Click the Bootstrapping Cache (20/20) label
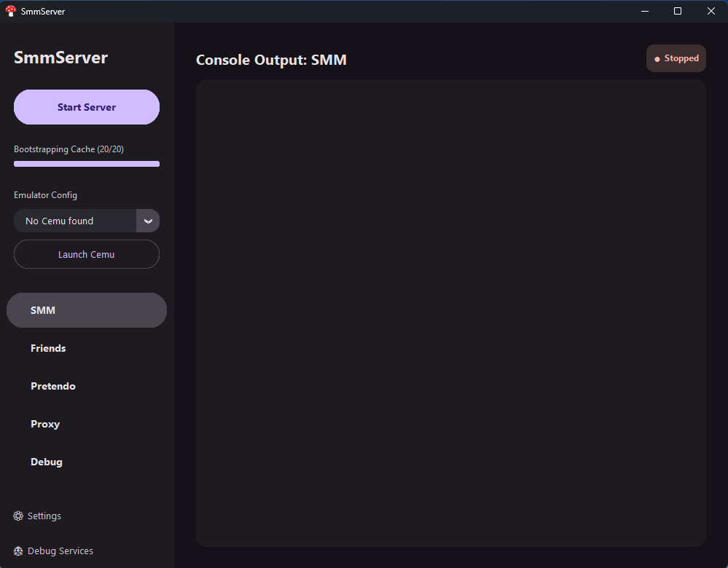The height and width of the screenshot is (568, 728). click(69, 149)
